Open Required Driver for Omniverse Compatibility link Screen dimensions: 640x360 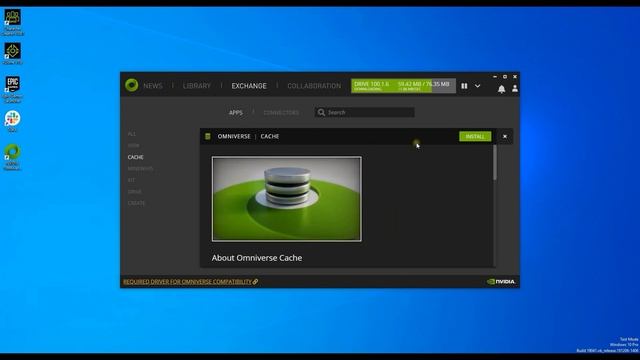point(190,282)
